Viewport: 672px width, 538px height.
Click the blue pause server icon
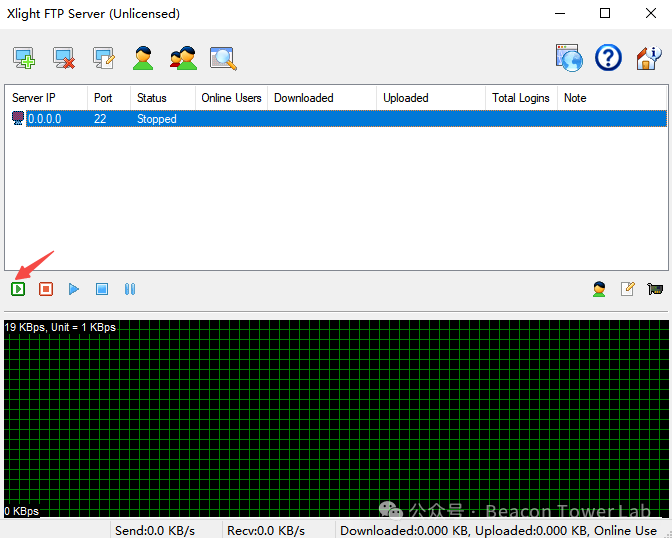(130, 289)
